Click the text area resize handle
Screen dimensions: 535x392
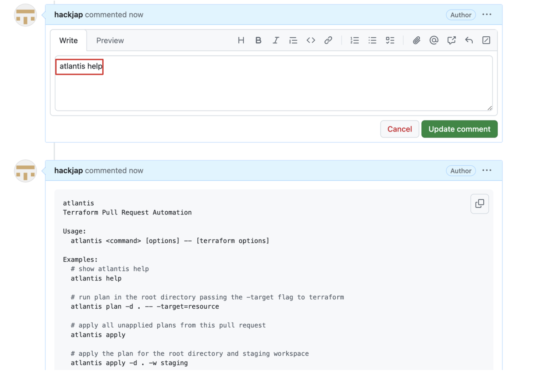click(490, 108)
